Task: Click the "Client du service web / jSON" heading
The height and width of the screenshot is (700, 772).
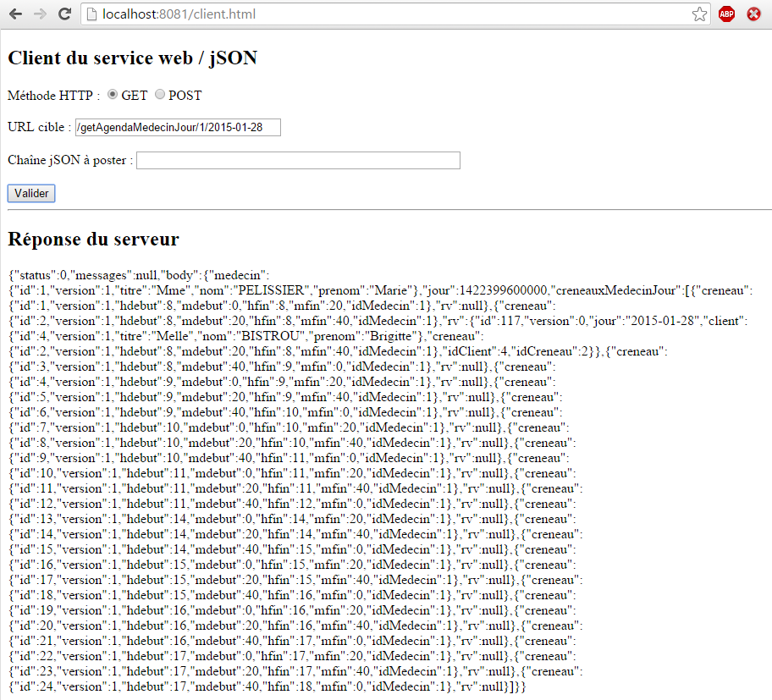Action: 132,58
